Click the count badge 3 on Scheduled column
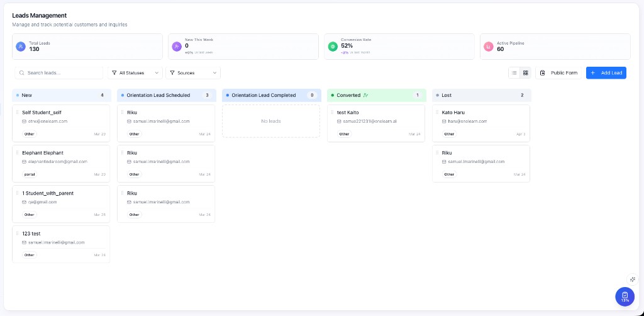The image size is (644, 316). click(207, 95)
